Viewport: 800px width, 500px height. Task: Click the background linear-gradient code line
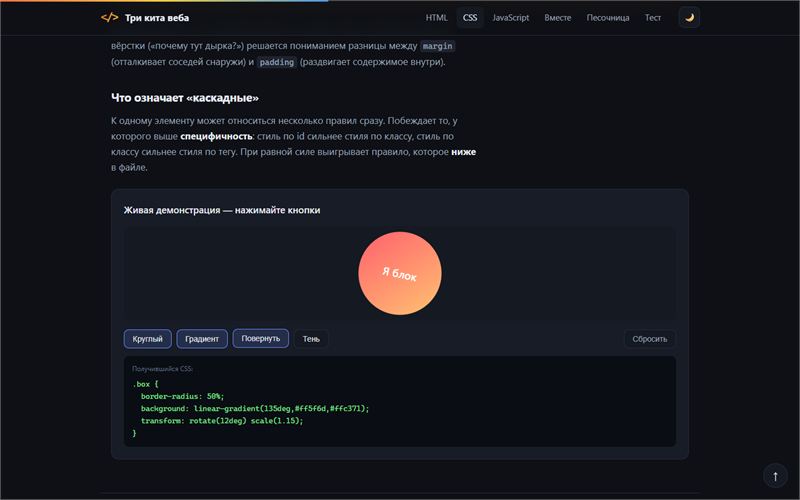pyautogui.click(x=255, y=409)
